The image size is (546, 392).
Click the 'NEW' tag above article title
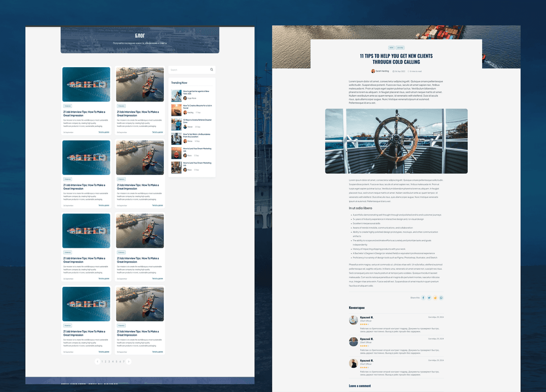391,48
